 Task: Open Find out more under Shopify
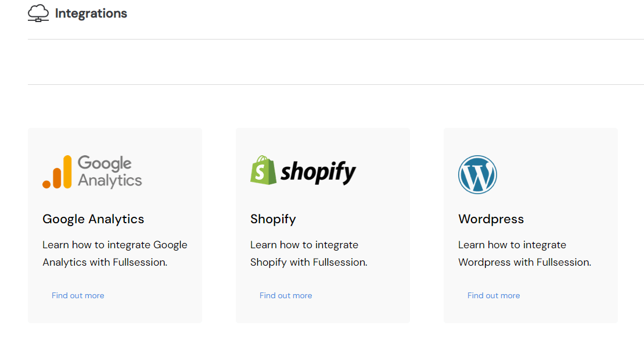pos(286,296)
